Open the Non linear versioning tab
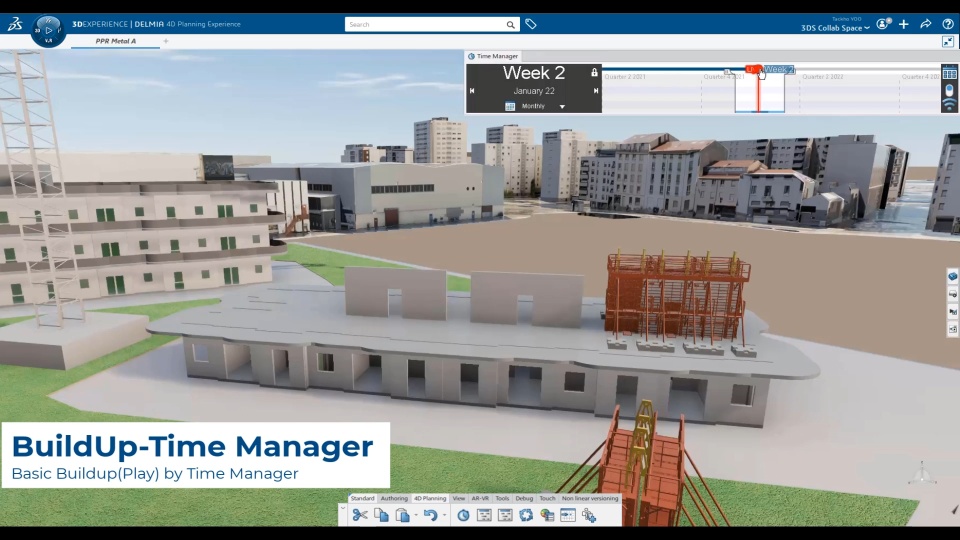 pos(590,498)
